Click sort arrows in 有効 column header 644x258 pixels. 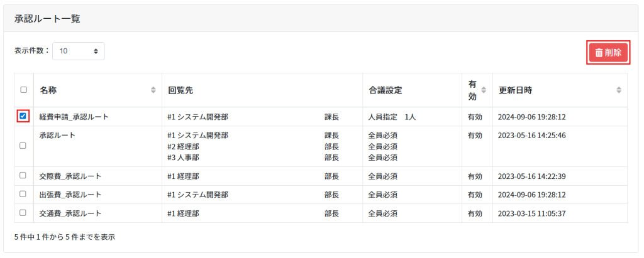point(484,90)
